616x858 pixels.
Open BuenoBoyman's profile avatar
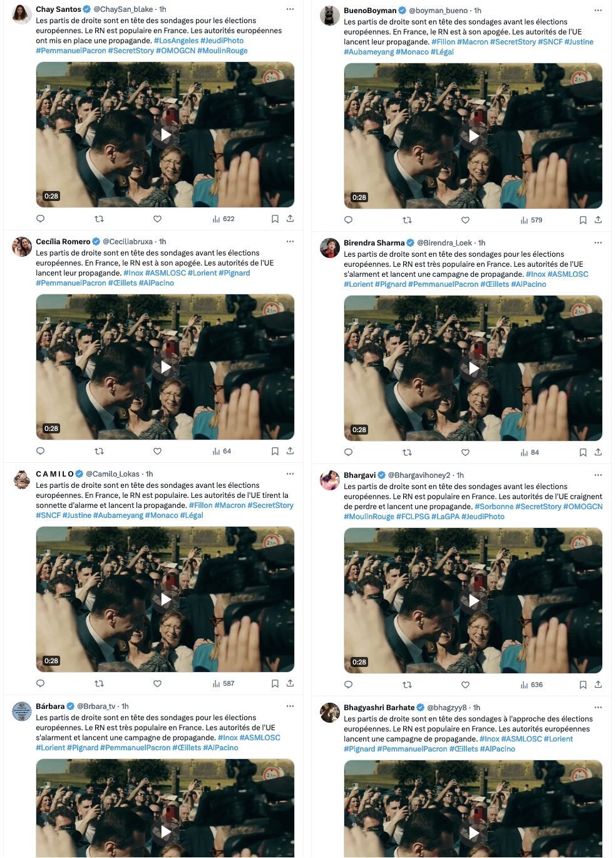click(330, 16)
